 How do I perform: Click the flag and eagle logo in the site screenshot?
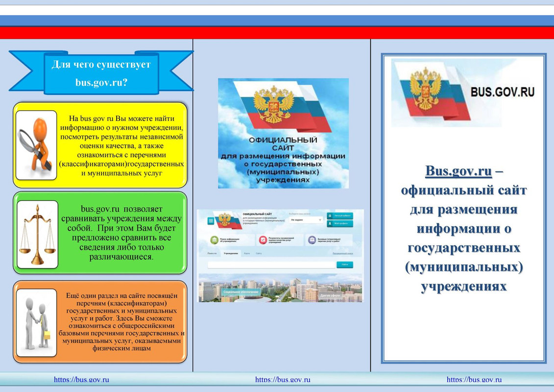tap(228, 220)
